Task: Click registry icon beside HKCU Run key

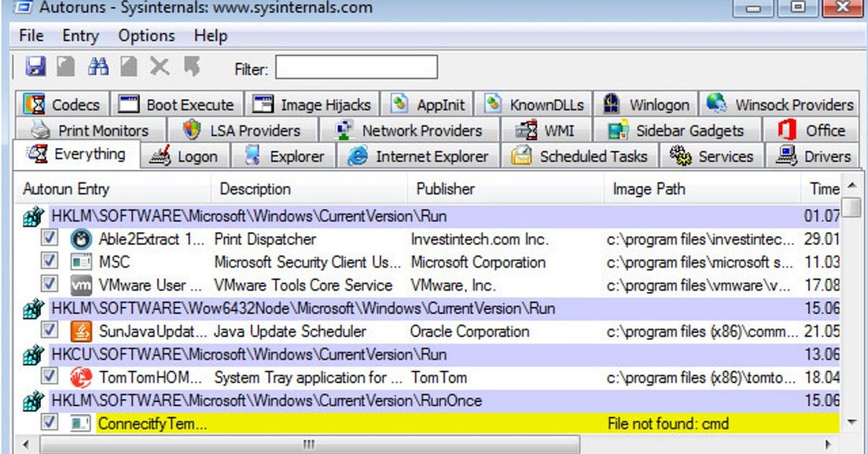Action: pos(33,355)
